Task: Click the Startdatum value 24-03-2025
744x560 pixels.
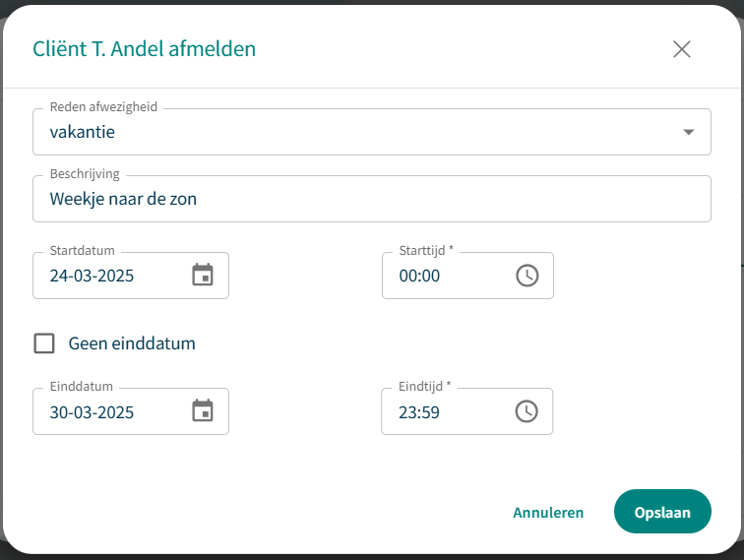Action: [93, 276]
